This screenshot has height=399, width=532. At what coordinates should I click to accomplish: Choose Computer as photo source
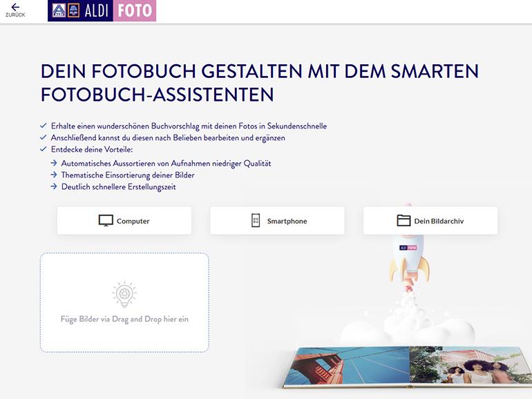point(124,221)
